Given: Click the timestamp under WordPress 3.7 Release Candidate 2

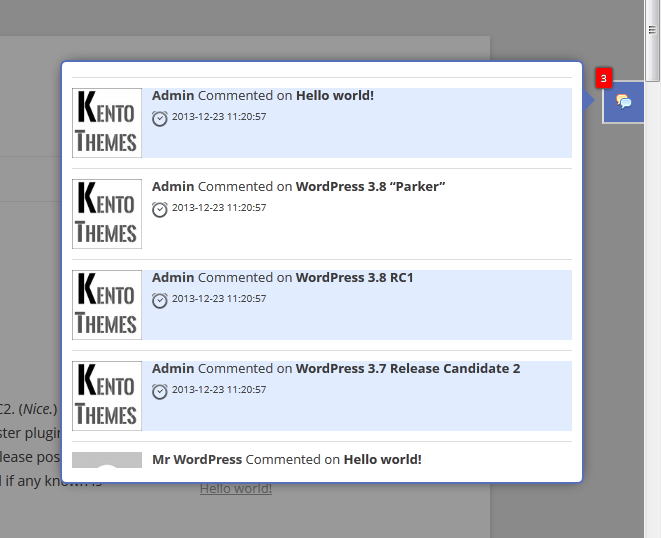Looking at the screenshot, I should tap(219, 390).
